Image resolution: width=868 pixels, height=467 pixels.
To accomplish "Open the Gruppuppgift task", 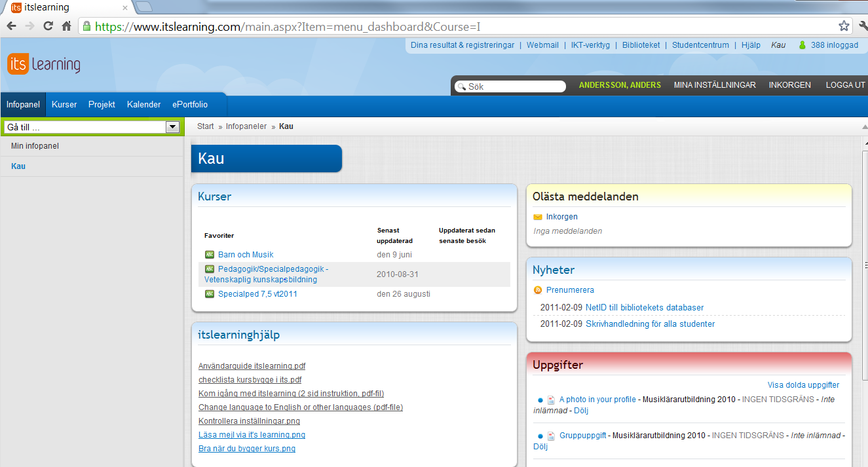I will pos(583,436).
